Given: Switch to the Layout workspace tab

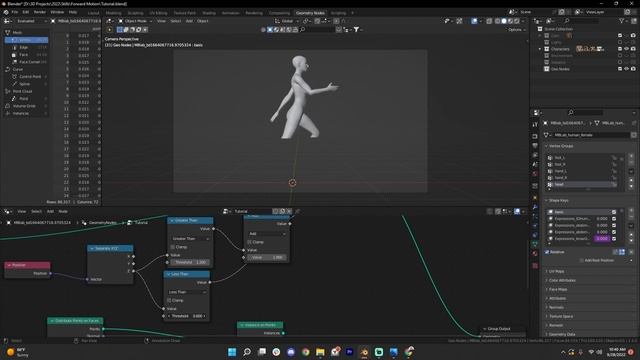Looking at the screenshot, I should click(x=93, y=13).
